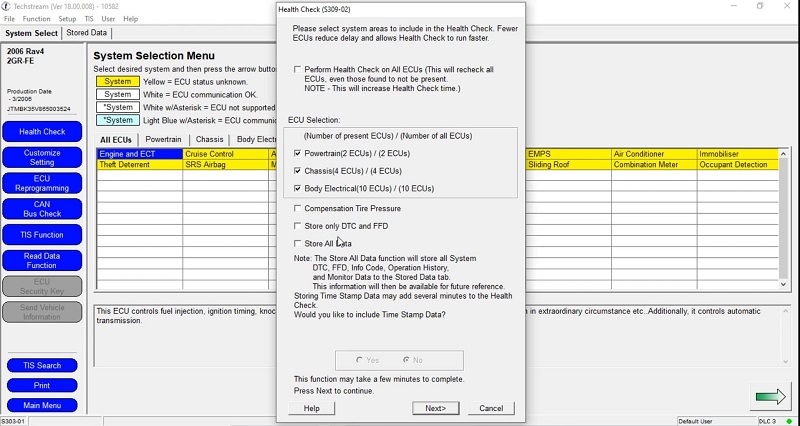
Task: Click the TIS Search button
Action: [42, 365]
